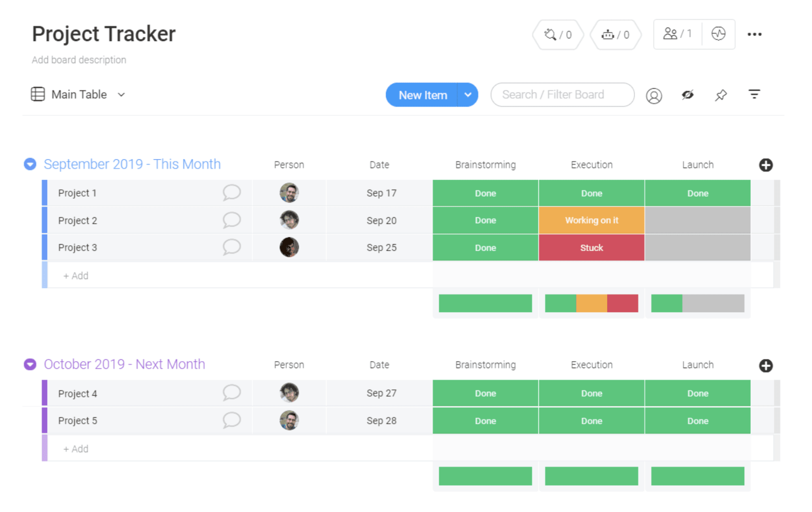Screen dimensions: 812x512
Task: Click the Execution column header in September
Action: coord(591,165)
